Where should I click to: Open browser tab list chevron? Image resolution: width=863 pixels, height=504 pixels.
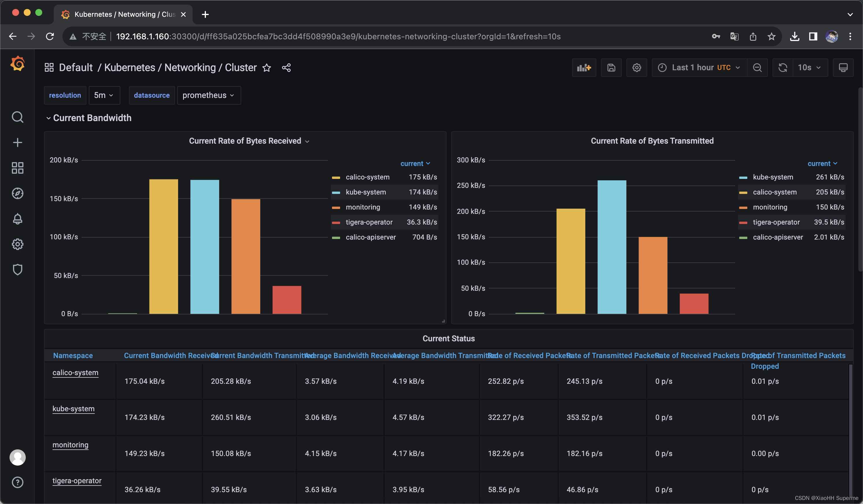[850, 14]
